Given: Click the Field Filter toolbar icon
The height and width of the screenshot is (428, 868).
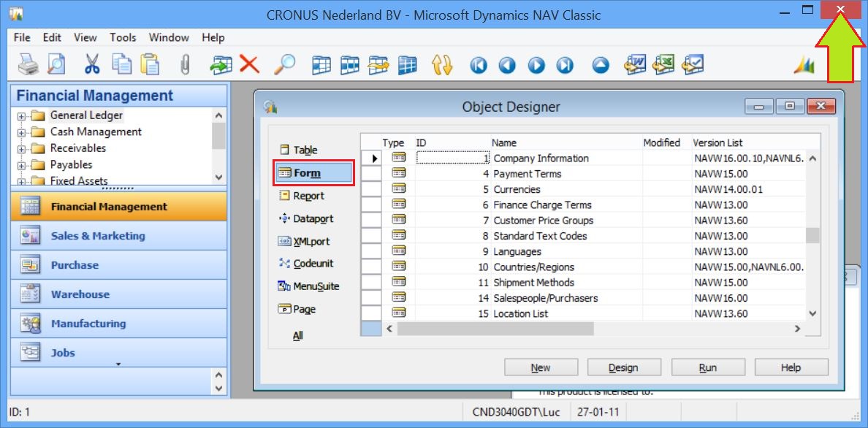Looking at the screenshot, I should pos(321,65).
